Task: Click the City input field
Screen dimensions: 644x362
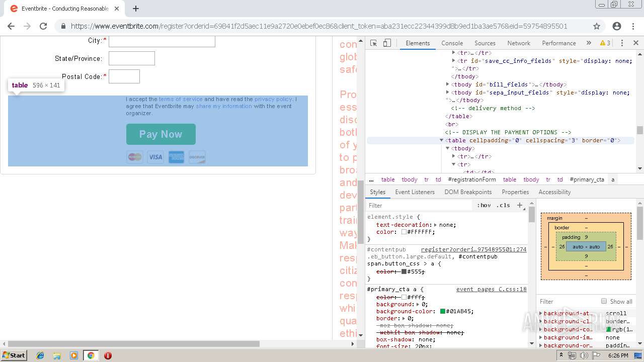Action: [x=162, y=41]
